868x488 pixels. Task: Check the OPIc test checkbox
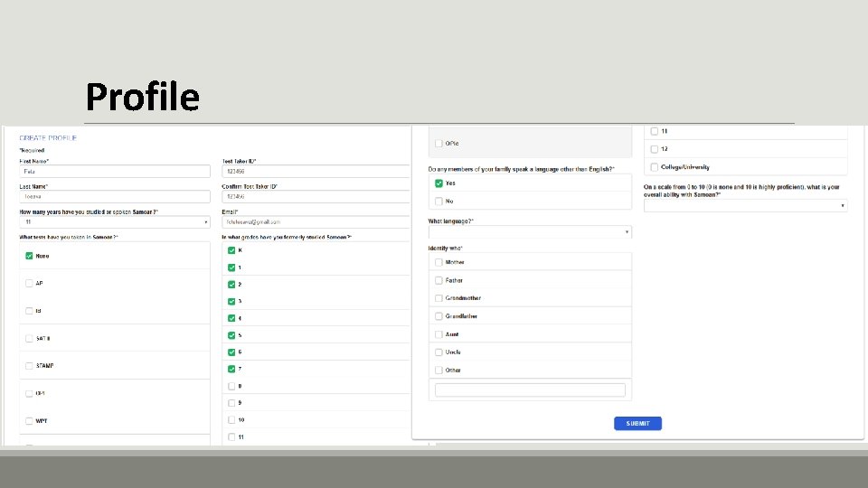(439, 144)
